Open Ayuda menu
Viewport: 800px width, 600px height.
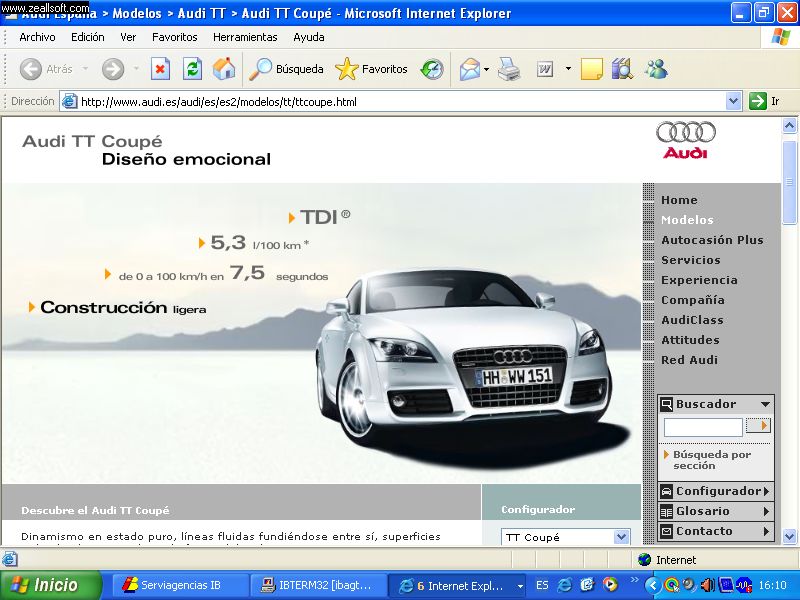(x=309, y=37)
